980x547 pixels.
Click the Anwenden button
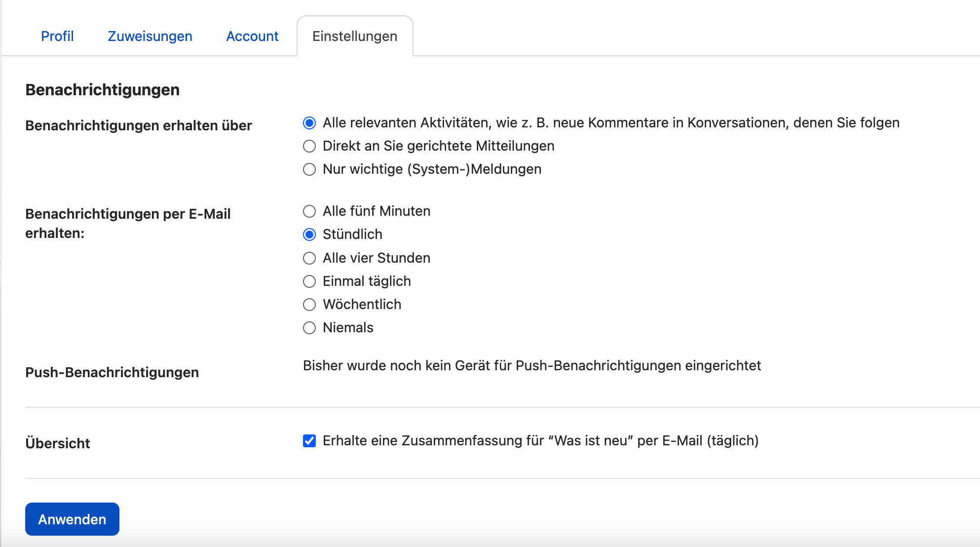click(x=72, y=519)
